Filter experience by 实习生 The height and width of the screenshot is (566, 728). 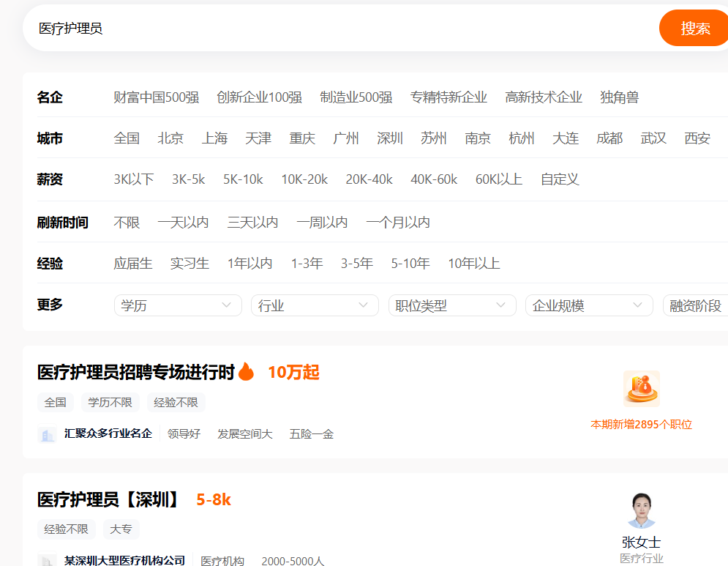point(189,263)
